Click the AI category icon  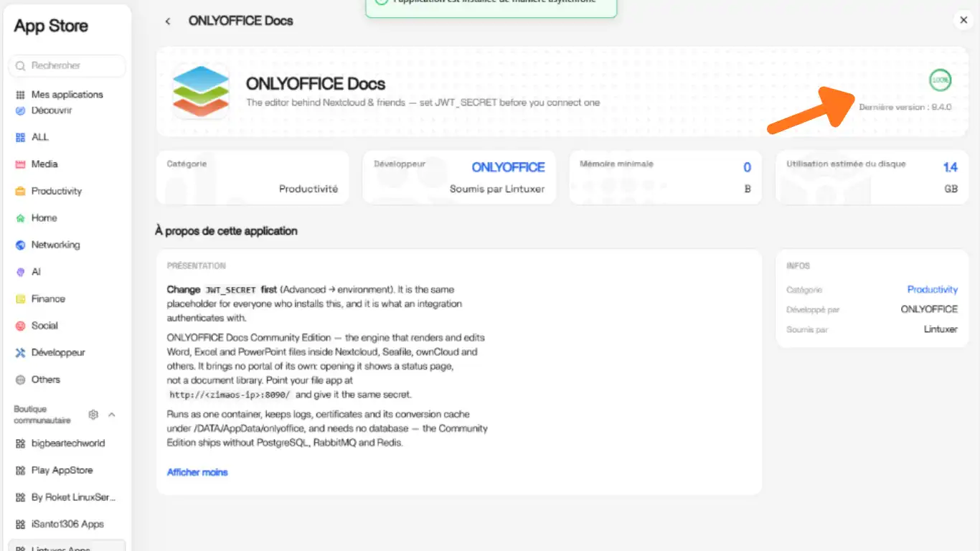(20, 272)
